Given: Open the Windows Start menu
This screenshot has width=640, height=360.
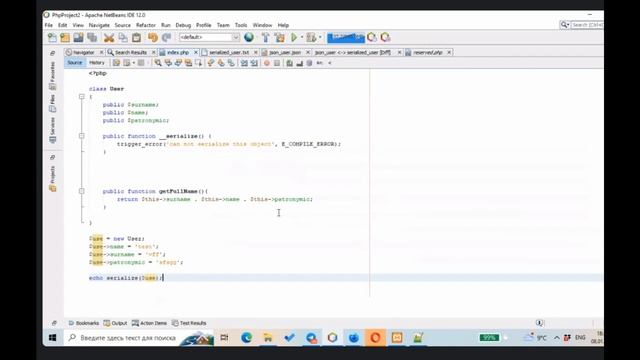Looking at the screenshot, I should click(53, 338).
